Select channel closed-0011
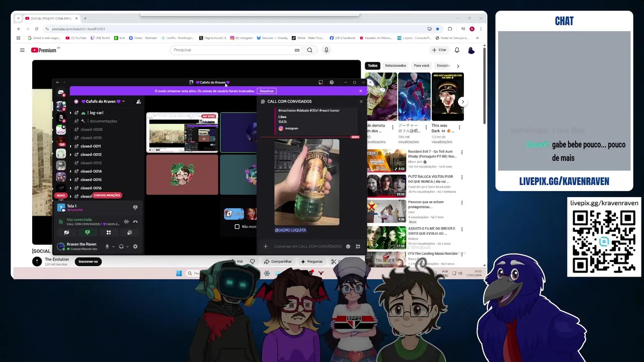 [x=91, y=146]
